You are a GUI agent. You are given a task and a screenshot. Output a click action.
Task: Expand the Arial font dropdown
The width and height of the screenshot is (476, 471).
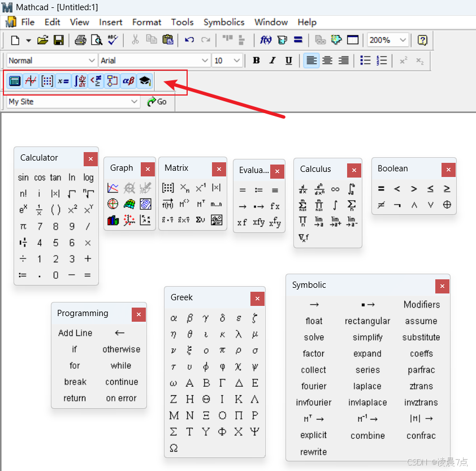click(205, 61)
